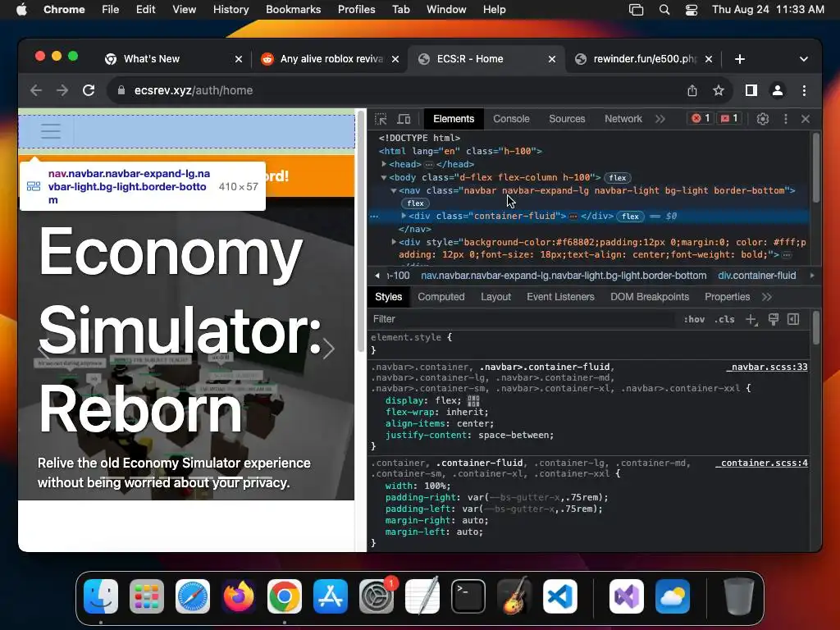Screen dimensions: 840x630
Task: Open the tab search dropdown arrow
Action: tap(804, 59)
